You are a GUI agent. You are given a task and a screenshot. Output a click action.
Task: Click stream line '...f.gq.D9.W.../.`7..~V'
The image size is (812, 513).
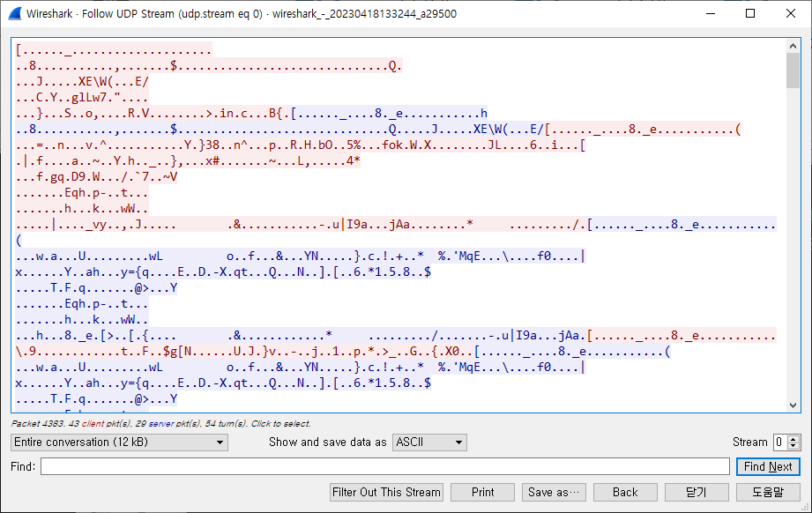point(97,177)
